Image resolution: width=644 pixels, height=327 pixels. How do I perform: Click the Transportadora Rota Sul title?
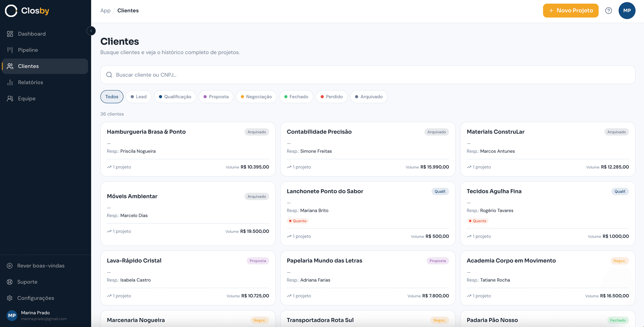tap(320, 320)
